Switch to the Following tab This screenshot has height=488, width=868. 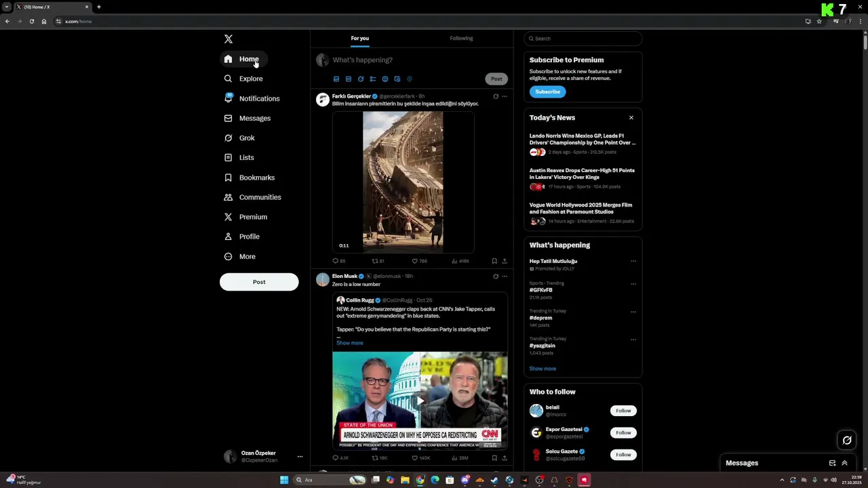pos(461,39)
